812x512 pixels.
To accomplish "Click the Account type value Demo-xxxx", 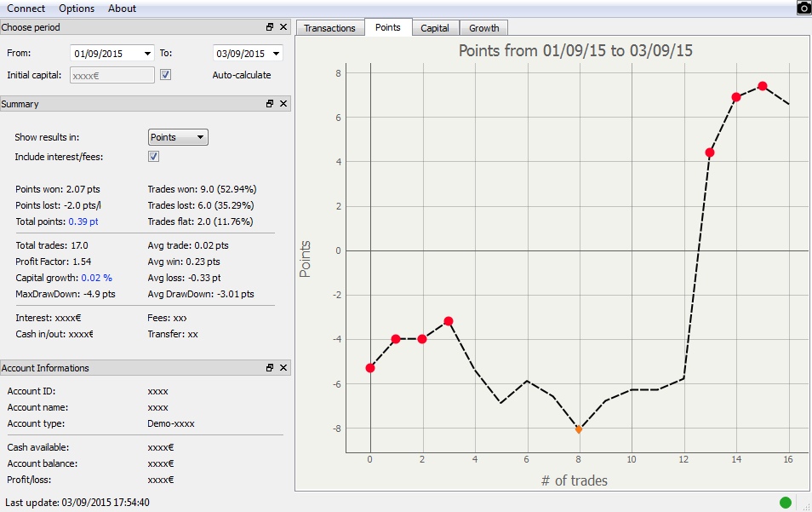I will pos(171,423).
